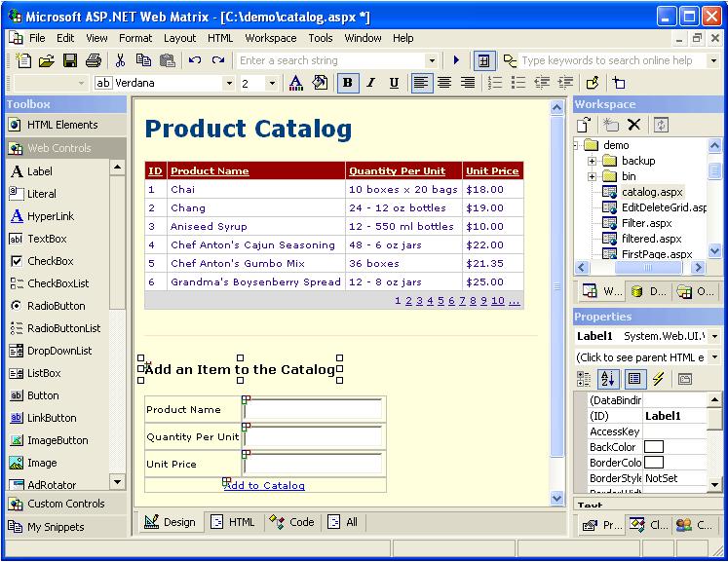
Task: Toggle align left
Action: (x=421, y=83)
